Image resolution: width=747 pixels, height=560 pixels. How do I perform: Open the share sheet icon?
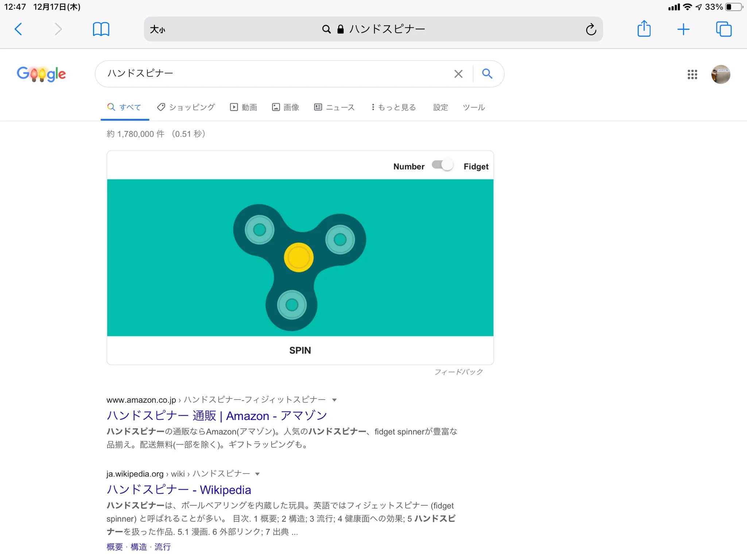point(644,29)
